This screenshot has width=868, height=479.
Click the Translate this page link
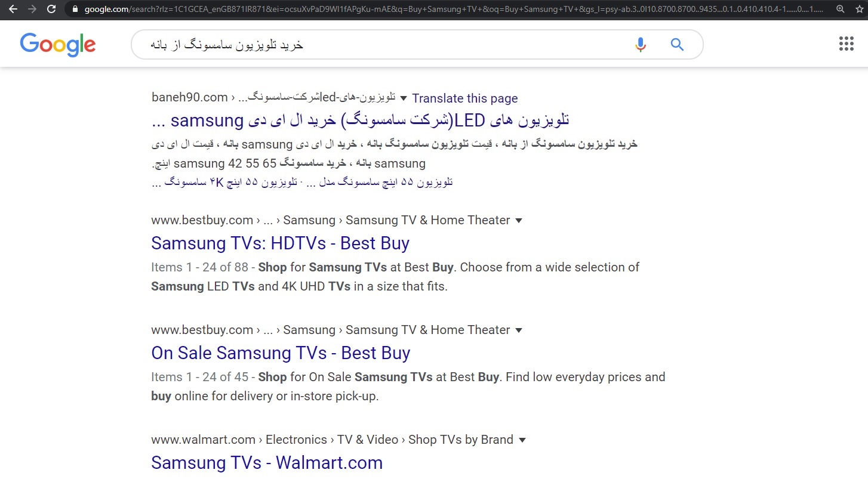(x=464, y=98)
